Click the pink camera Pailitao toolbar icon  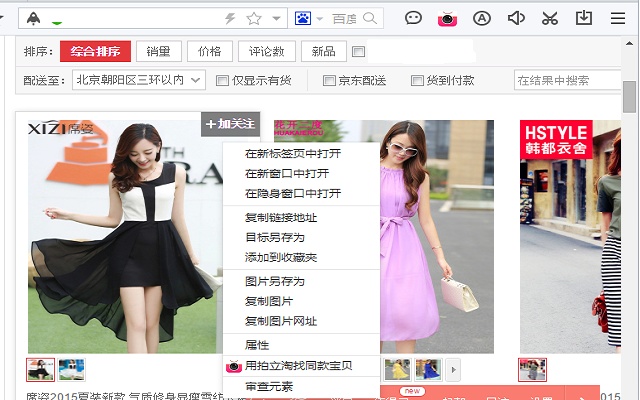click(x=447, y=19)
